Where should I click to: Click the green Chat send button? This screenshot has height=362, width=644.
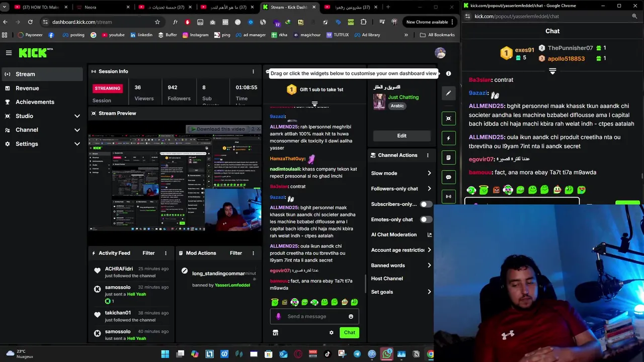point(349,332)
